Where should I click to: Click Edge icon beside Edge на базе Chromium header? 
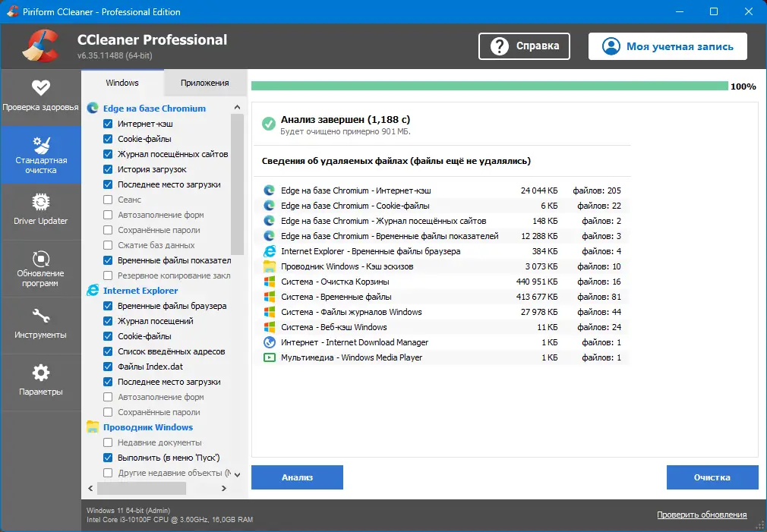[93, 108]
